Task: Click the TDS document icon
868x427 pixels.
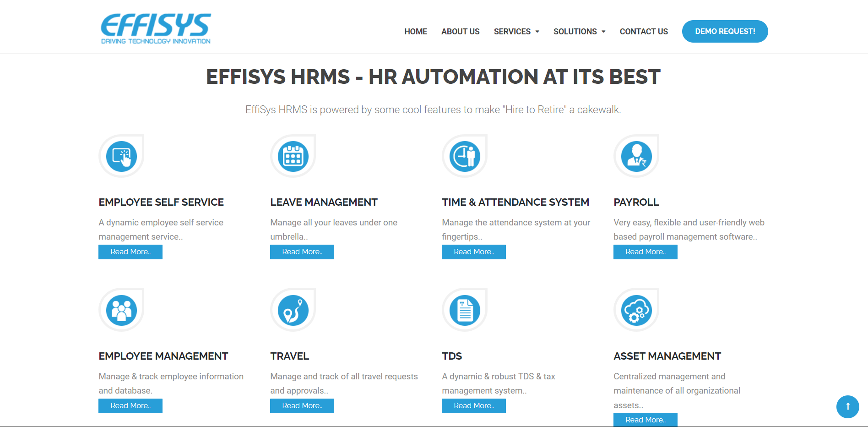Action: [x=465, y=310]
